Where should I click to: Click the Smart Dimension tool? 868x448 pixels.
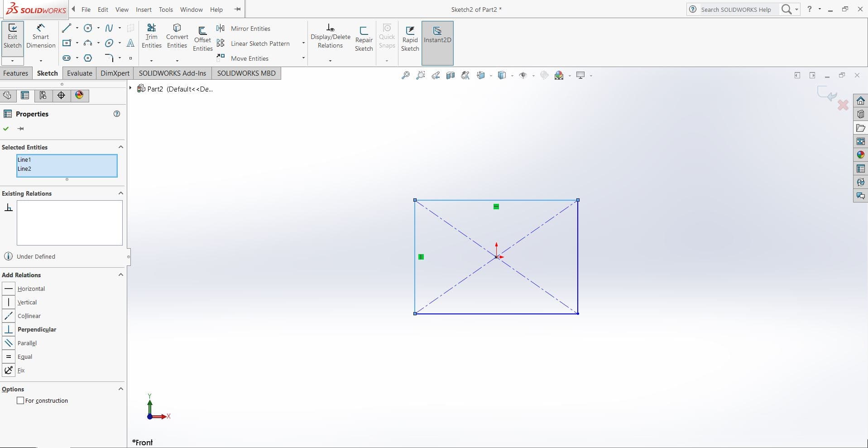click(x=40, y=36)
